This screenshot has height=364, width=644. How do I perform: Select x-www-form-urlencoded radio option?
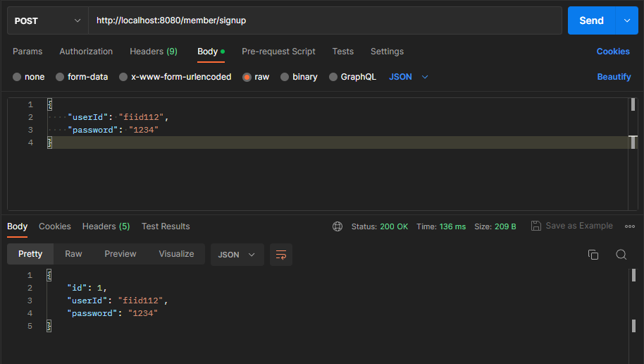pyautogui.click(x=123, y=77)
